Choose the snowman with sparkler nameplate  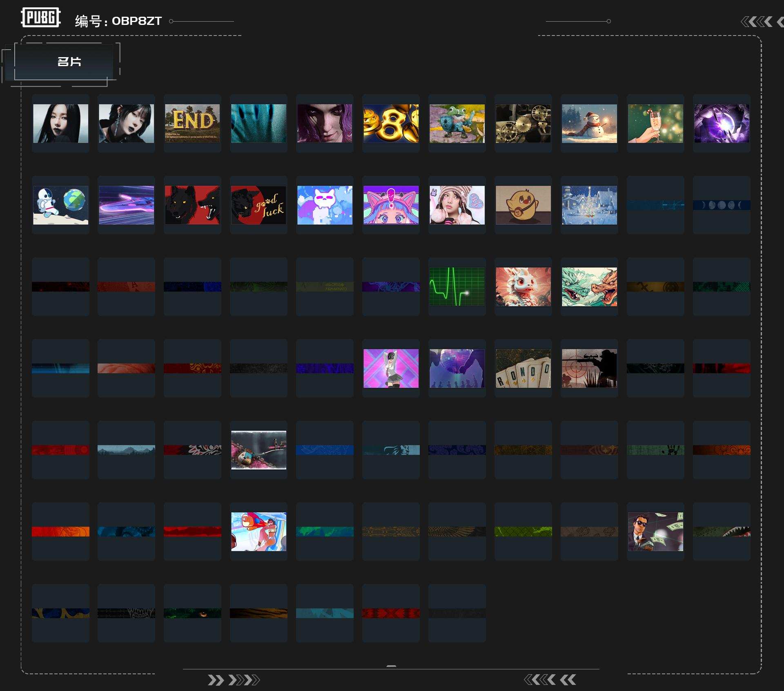pos(589,123)
